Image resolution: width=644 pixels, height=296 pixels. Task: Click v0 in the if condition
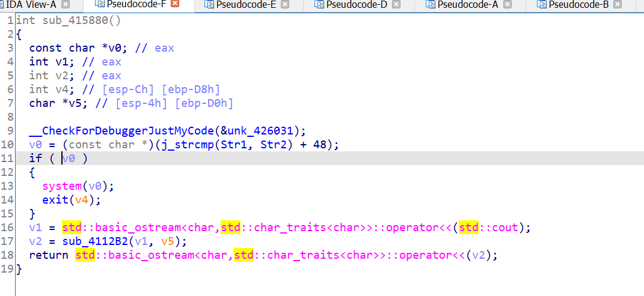click(69, 159)
